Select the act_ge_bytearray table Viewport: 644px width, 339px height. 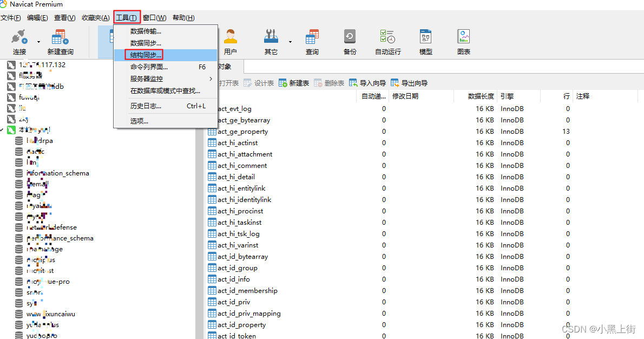click(244, 120)
